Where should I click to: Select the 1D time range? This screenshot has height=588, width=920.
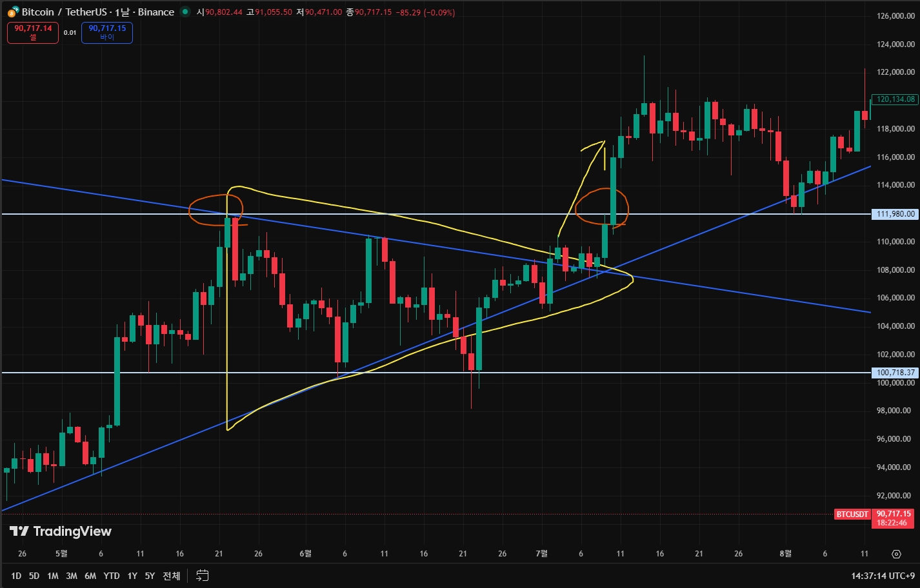point(16,576)
